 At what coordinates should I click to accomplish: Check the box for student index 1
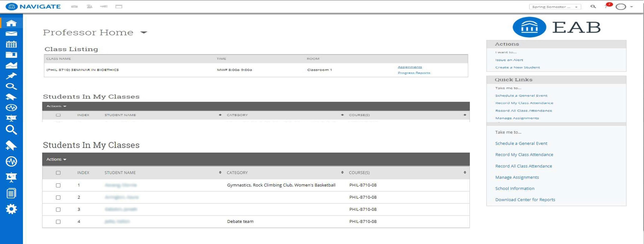click(x=58, y=185)
